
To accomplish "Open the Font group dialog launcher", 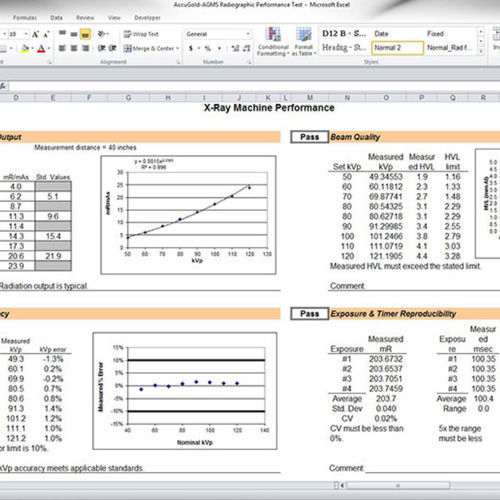I will point(49,62).
